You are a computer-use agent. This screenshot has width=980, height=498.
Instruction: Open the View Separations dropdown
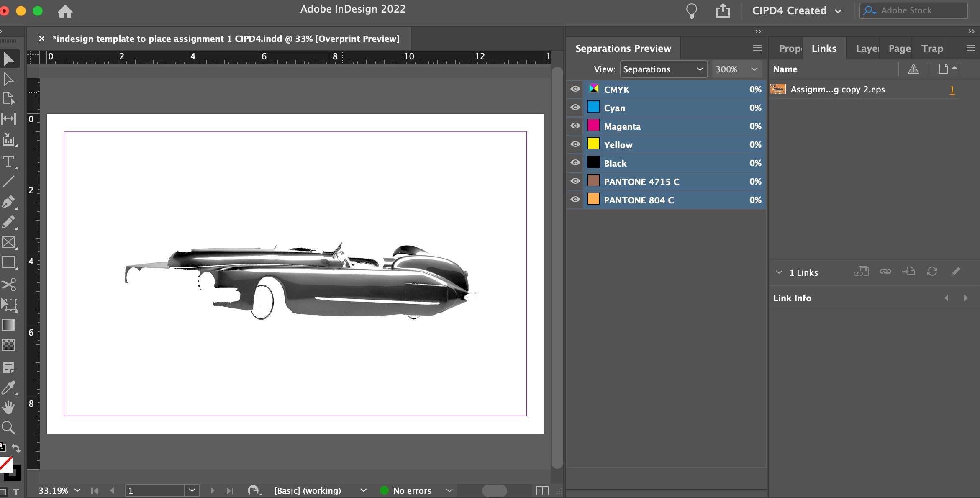click(663, 69)
